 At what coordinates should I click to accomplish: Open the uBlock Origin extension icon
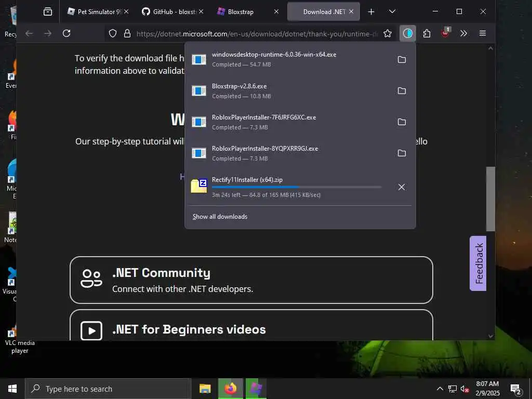(x=445, y=33)
